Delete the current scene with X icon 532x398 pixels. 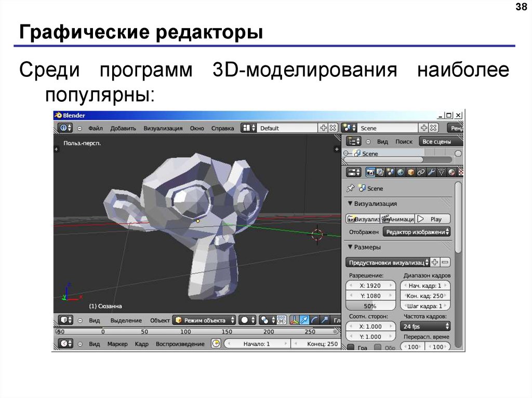[433, 128]
